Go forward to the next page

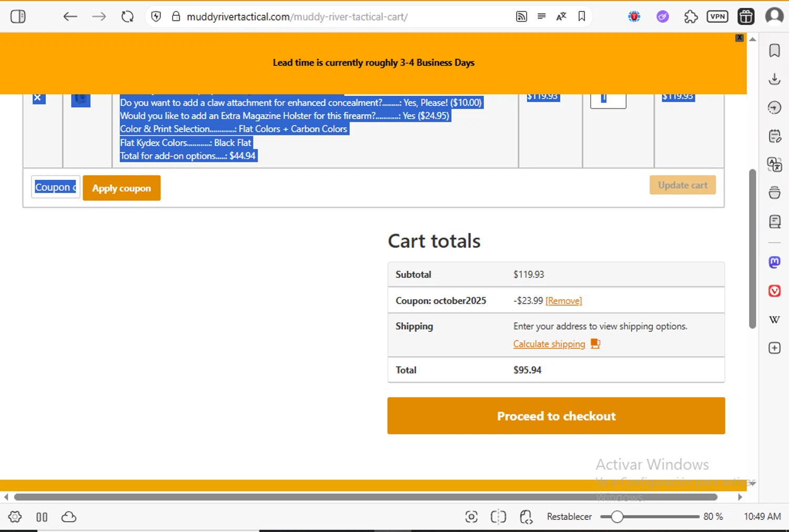(x=99, y=16)
